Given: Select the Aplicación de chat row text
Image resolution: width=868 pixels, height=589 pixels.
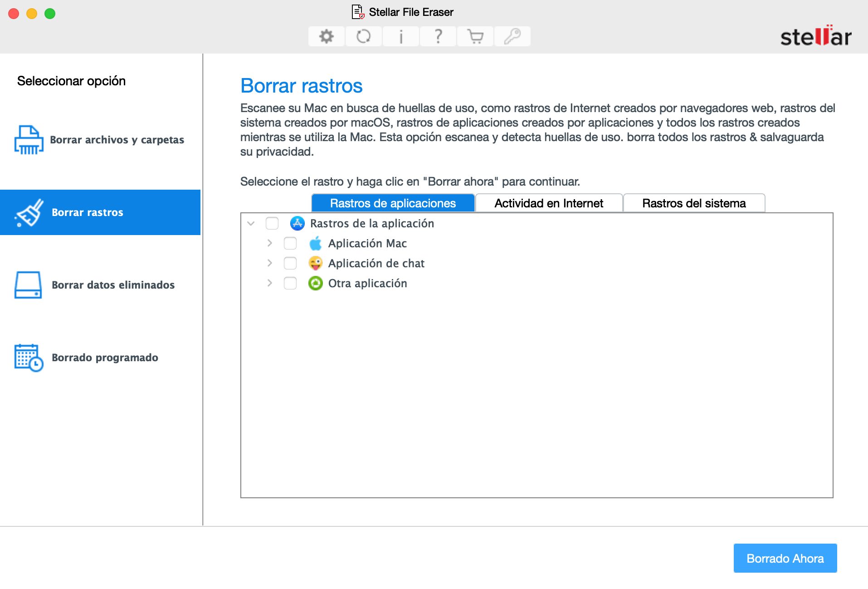Looking at the screenshot, I should click(x=376, y=263).
